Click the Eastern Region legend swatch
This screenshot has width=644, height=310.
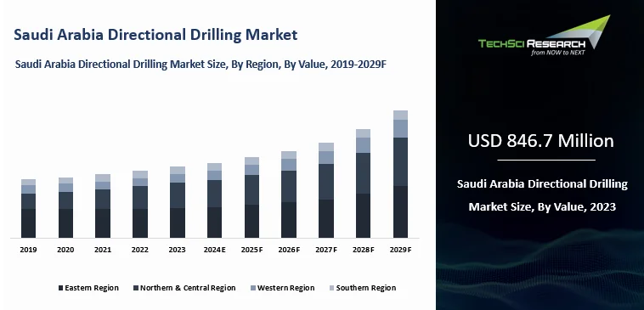[x=61, y=288]
